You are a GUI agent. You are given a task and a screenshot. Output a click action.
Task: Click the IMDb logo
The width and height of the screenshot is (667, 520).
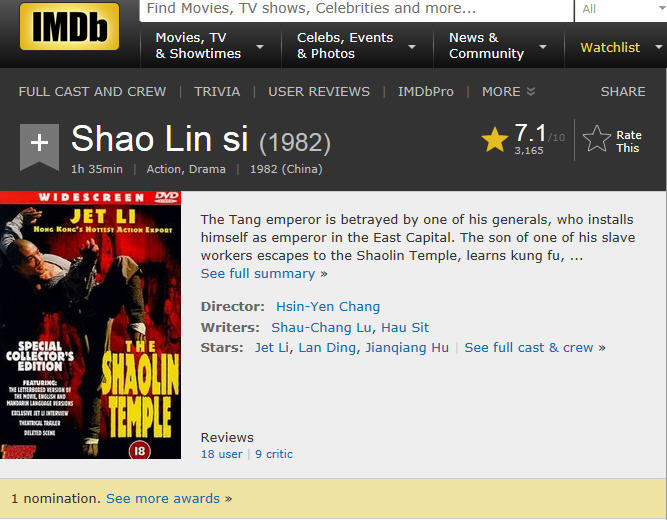(69, 26)
